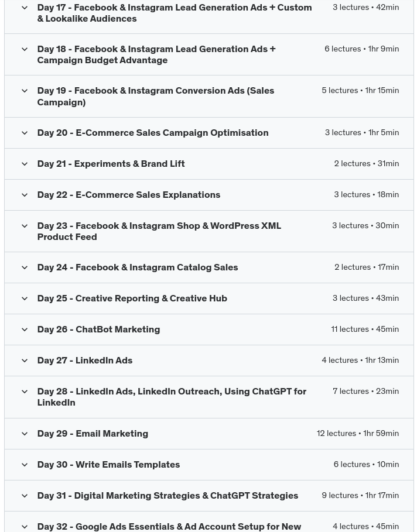The image size is (417, 532).
Task: Expand the Day 17 section chevron
Action: tap(25, 8)
